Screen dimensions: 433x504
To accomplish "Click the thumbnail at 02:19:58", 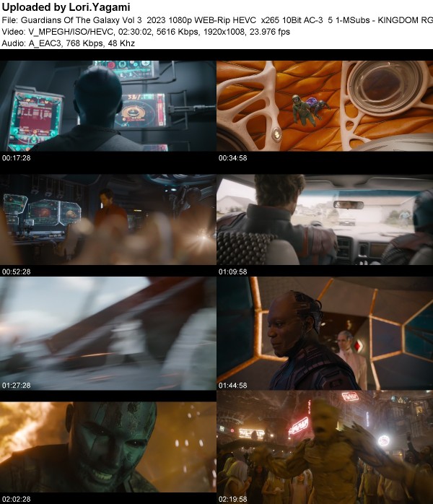I will pyautogui.click(x=325, y=447).
